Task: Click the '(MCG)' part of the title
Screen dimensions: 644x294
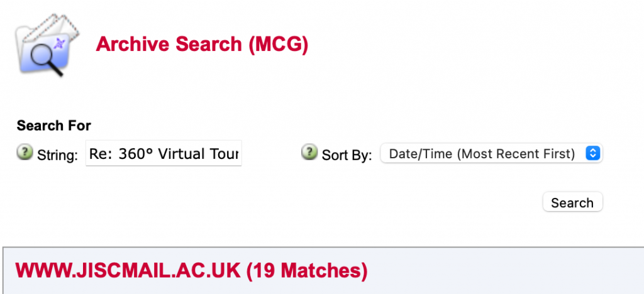Action: pyautogui.click(x=278, y=44)
